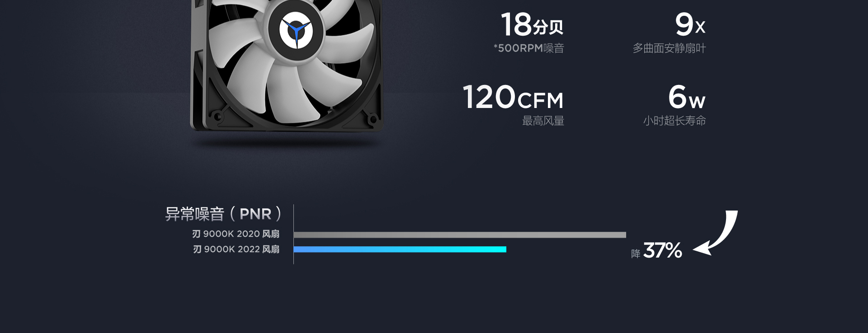Select the 刃 9000K 2020 风扇 label

(x=236, y=234)
